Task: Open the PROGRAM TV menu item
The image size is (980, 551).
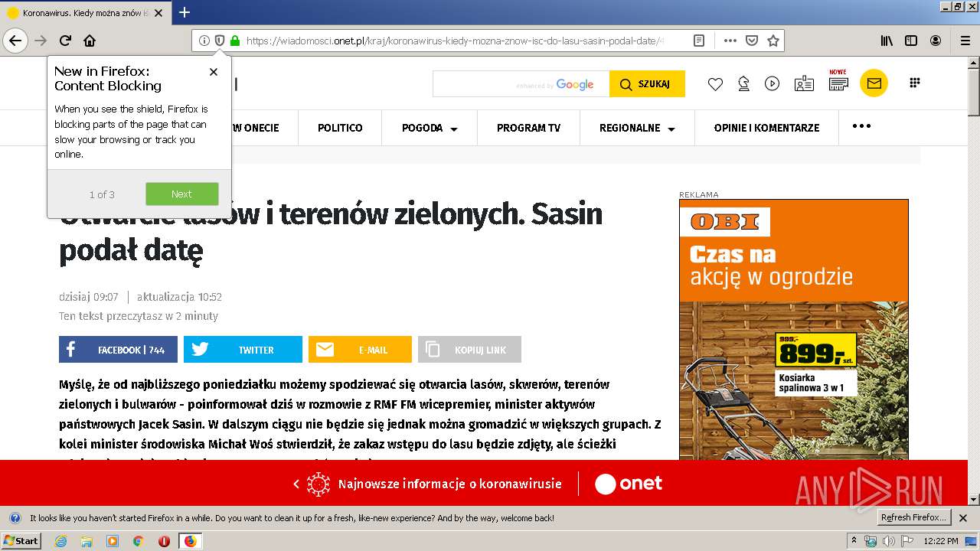Action: click(x=528, y=128)
